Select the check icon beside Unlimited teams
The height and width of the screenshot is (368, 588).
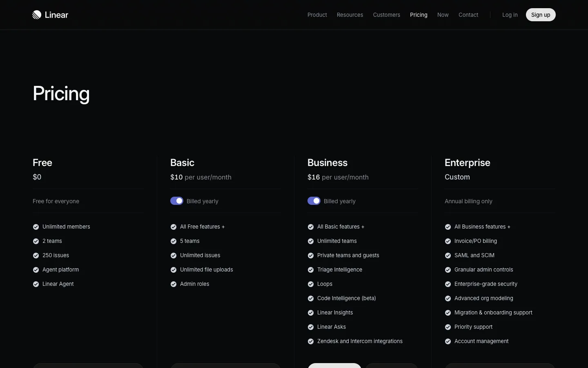click(x=311, y=241)
